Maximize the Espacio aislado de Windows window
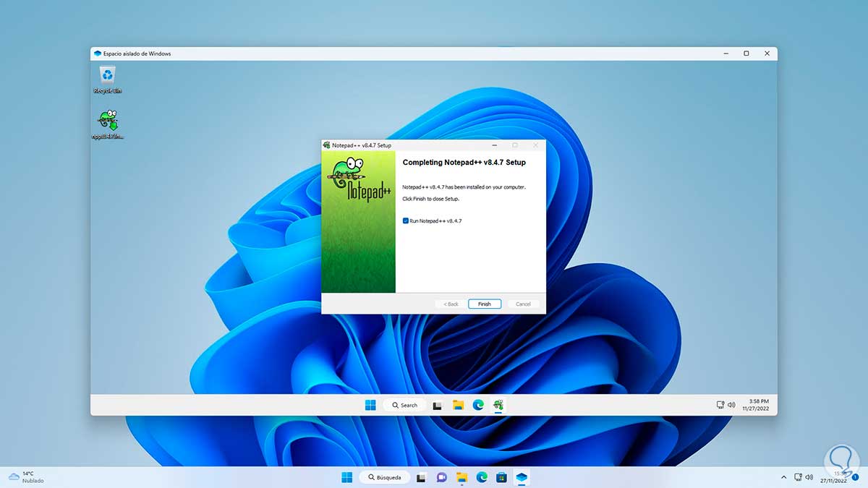The height and width of the screenshot is (488, 868). (x=746, y=53)
